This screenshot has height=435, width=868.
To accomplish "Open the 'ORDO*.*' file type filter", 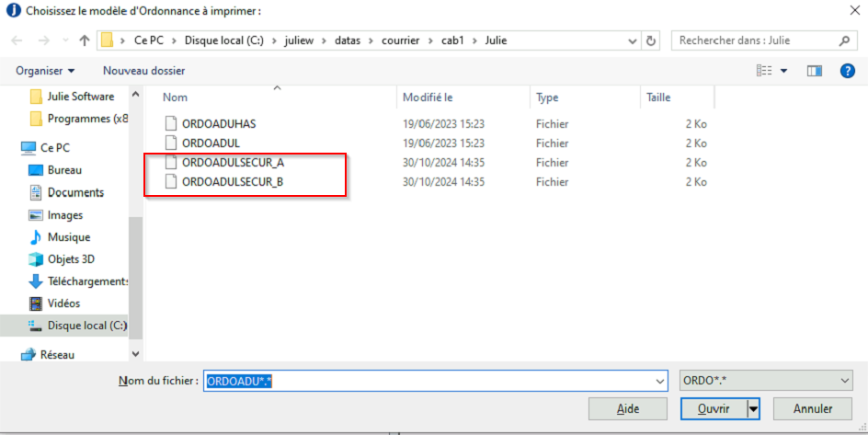I will [766, 380].
